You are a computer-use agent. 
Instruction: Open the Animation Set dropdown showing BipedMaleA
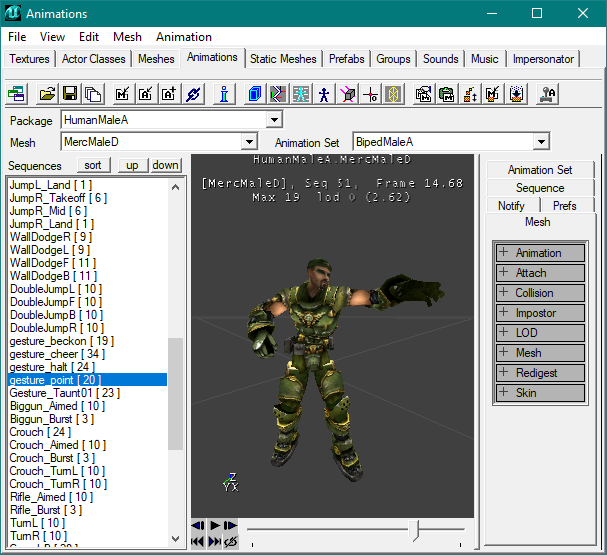tap(541, 142)
